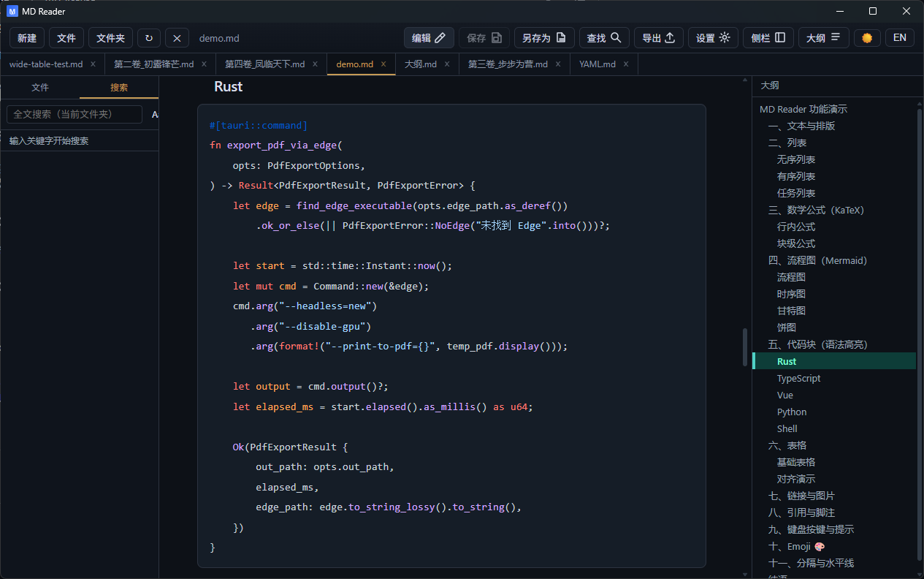Select 饼图 in the outline
The image size is (924, 579).
(x=787, y=328)
